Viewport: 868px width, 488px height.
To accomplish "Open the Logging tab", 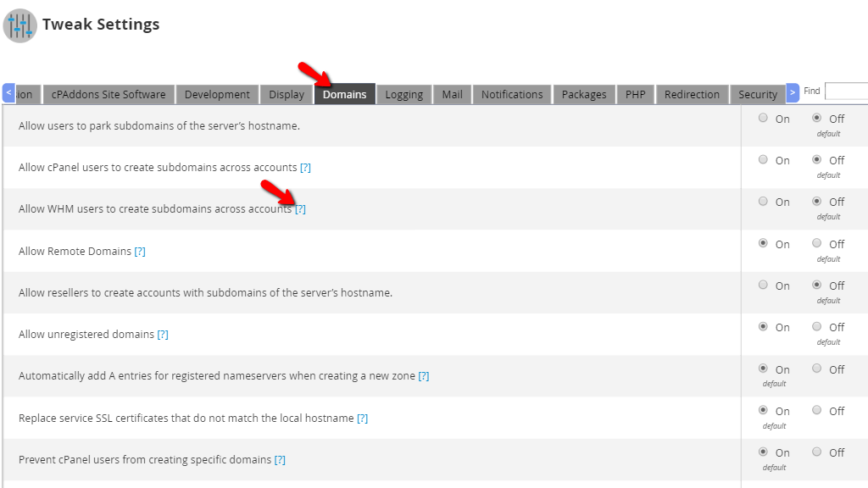I will point(404,95).
